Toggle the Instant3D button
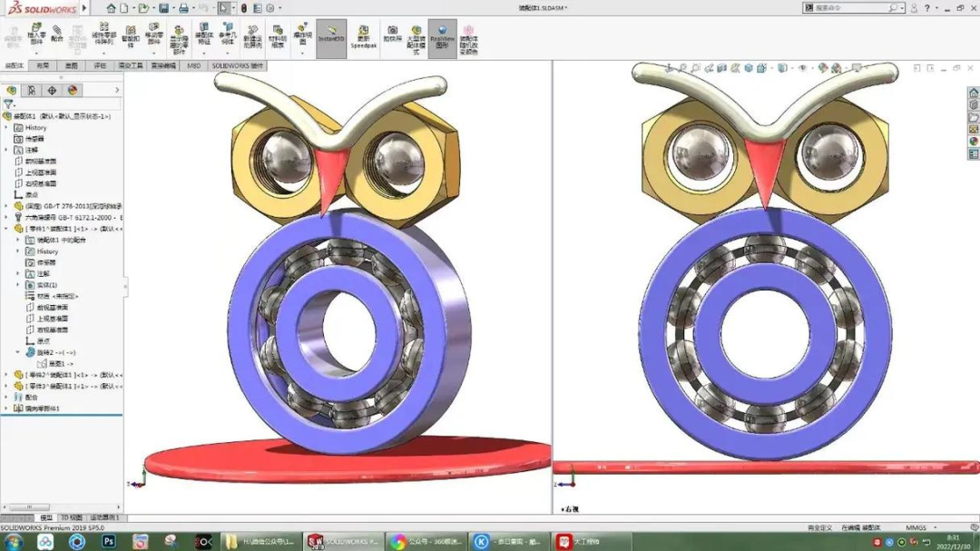The image size is (980, 551). (331, 36)
